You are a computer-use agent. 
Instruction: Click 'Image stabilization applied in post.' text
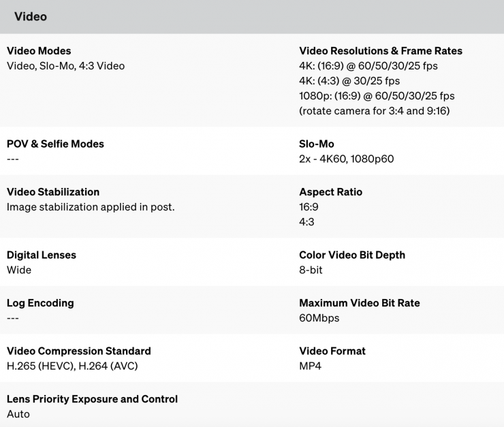[91, 207]
